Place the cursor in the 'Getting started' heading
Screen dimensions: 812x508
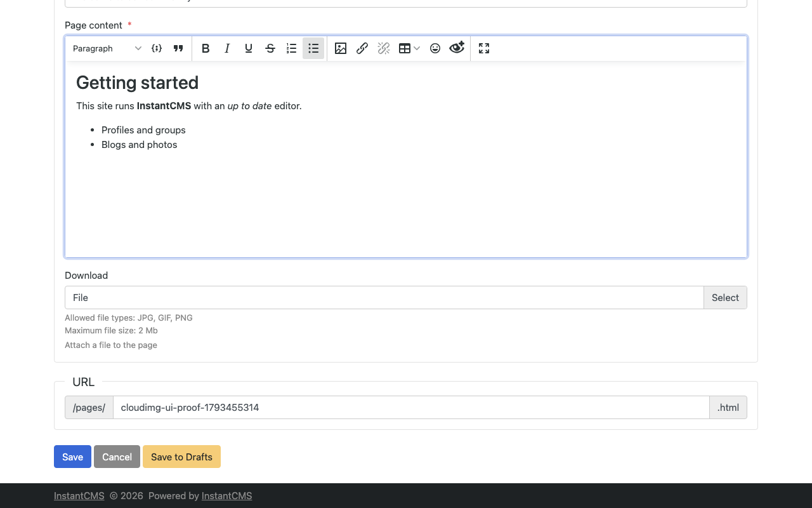point(137,83)
